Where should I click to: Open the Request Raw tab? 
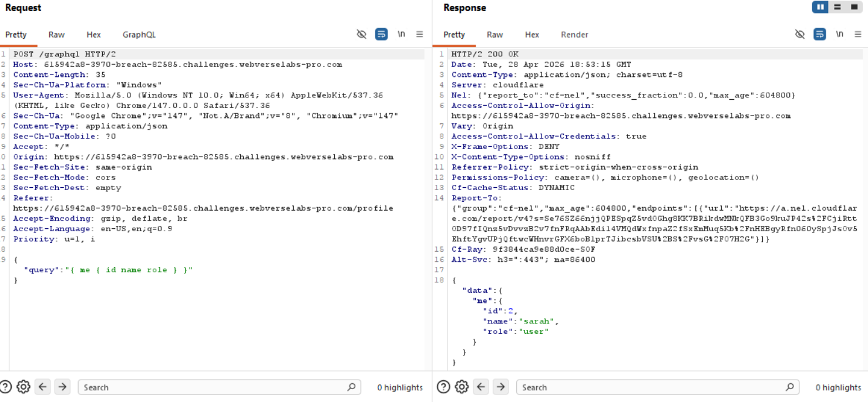click(x=56, y=35)
